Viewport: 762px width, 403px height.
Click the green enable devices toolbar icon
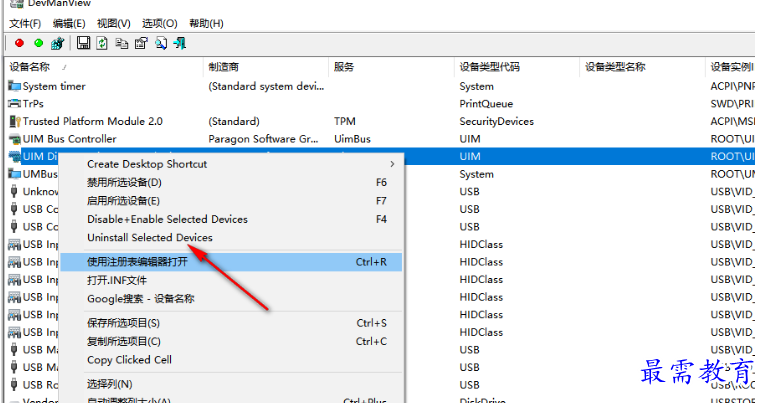(x=38, y=43)
